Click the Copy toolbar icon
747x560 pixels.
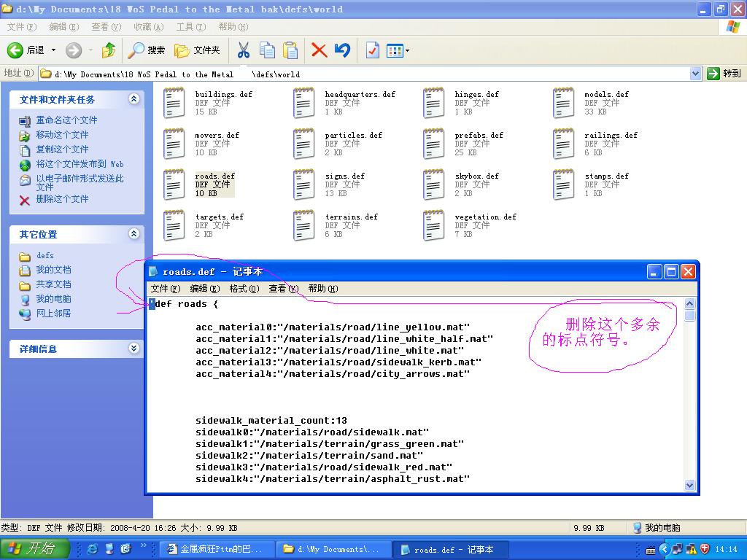click(267, 50)
